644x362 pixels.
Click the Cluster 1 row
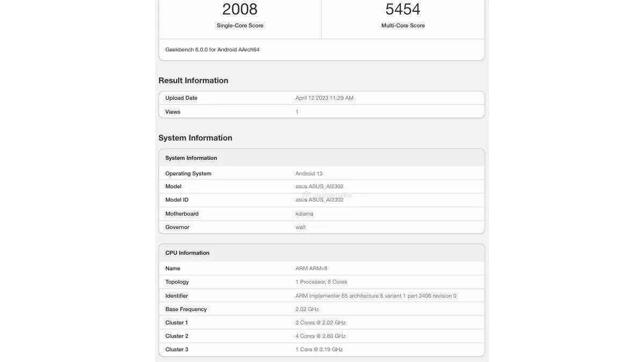tap(322, 321)
